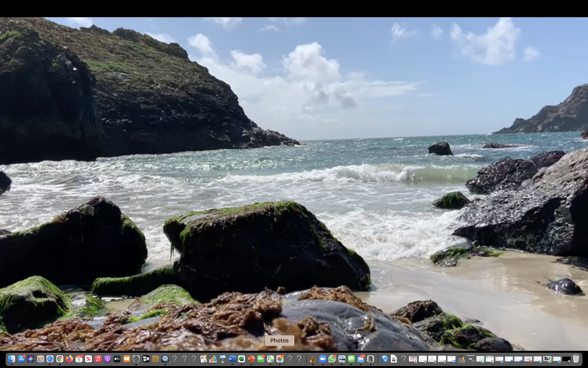The width and height of the screenshot is (588, 368).
Task: Open Microsoft Excel app icon
Action: [x=242, y=359]
